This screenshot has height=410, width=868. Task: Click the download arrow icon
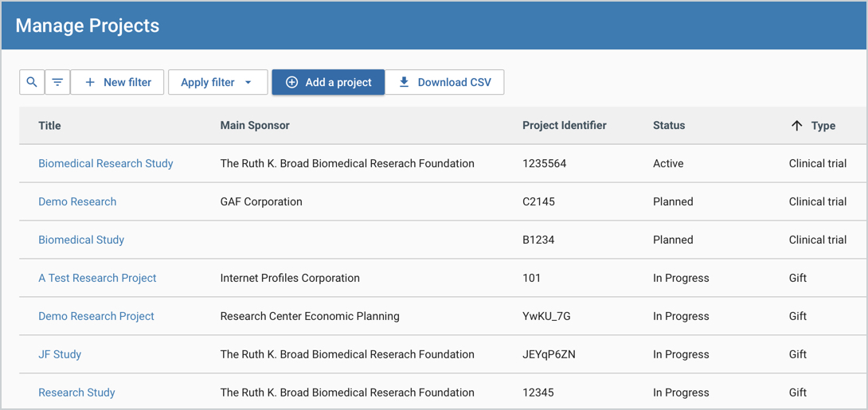pyautogui.click(x=404, y=82)
